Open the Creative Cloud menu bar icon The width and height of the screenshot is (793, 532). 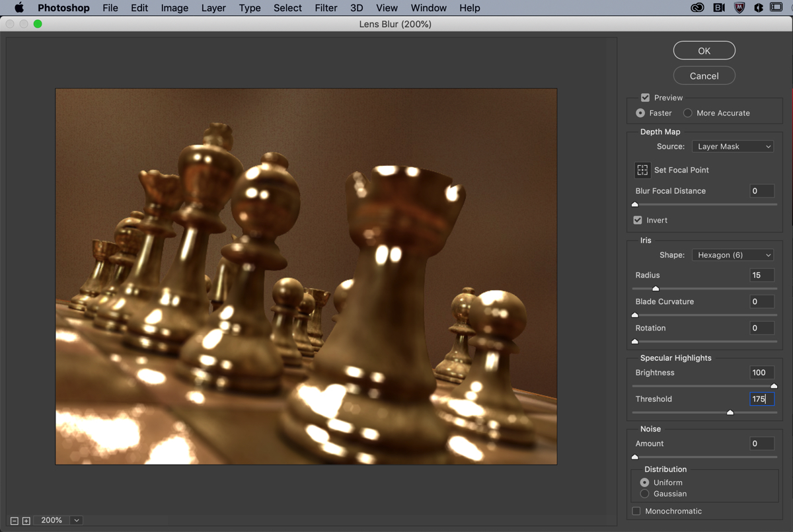[x=697, y=8]
